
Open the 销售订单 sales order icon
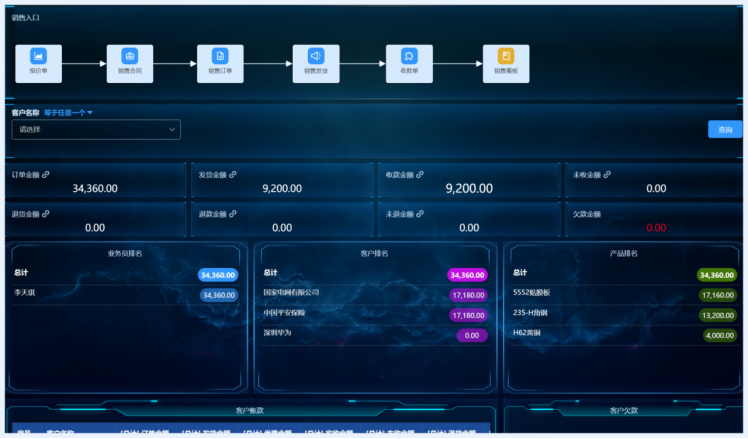[220, 57]
